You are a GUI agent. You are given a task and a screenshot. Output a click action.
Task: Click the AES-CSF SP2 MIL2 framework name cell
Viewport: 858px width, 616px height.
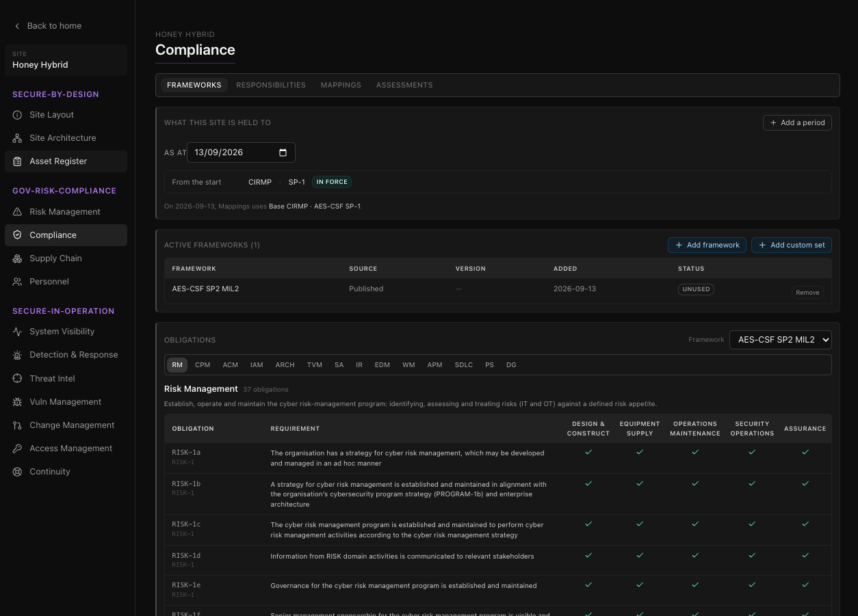pyautogui.click(x=205, y=289)
